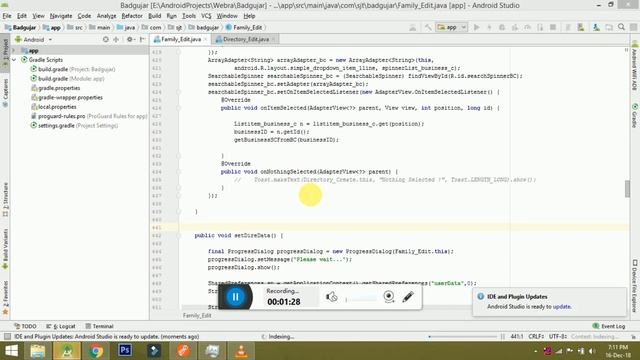Open Photoshop from the taskbar
Viewport: 640px width, 360px height.
(125, 351)
